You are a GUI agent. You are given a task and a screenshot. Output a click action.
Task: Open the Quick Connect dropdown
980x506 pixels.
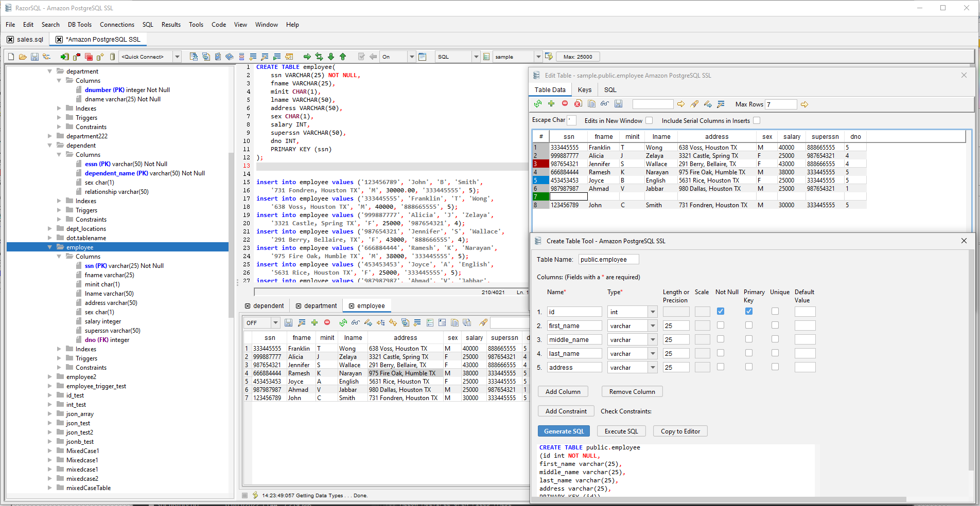click(x=177, y=57)
